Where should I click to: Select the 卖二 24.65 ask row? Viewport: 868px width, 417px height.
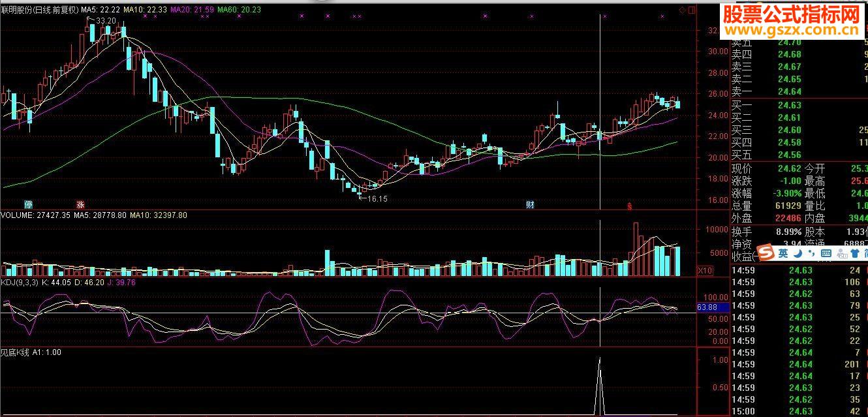(x=798, y=79)
